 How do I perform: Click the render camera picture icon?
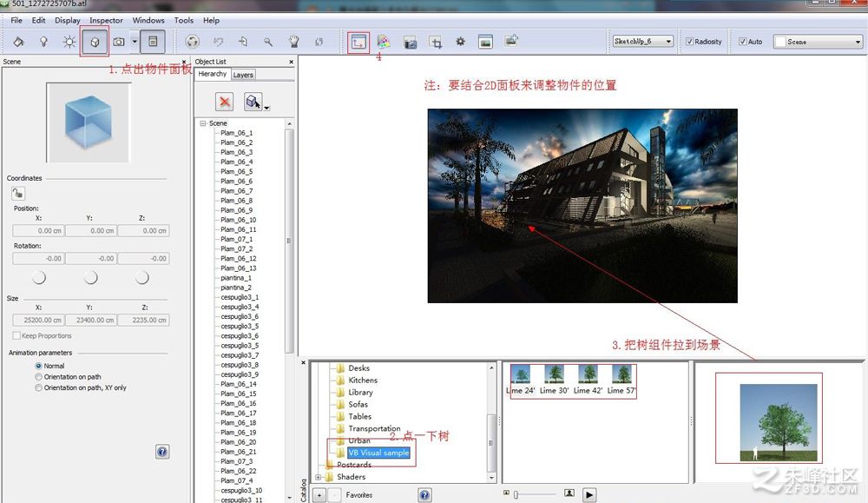tap(410, 42)
